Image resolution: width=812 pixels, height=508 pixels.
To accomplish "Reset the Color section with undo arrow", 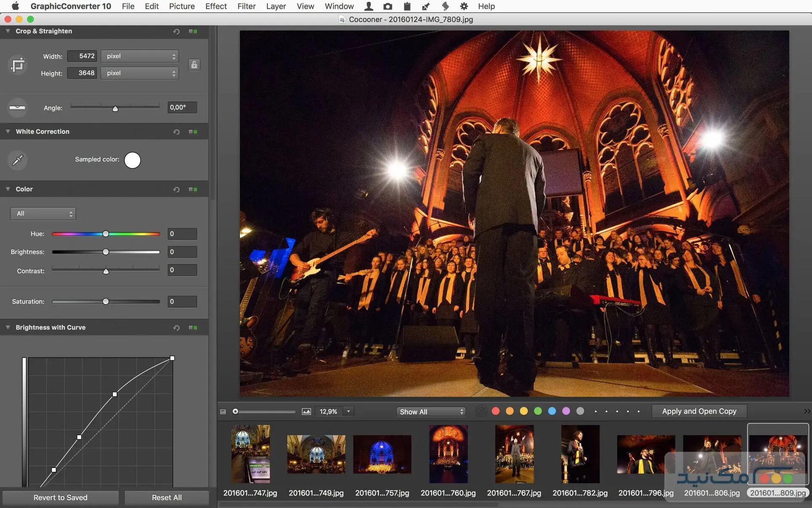I will (x=176, y=190).
